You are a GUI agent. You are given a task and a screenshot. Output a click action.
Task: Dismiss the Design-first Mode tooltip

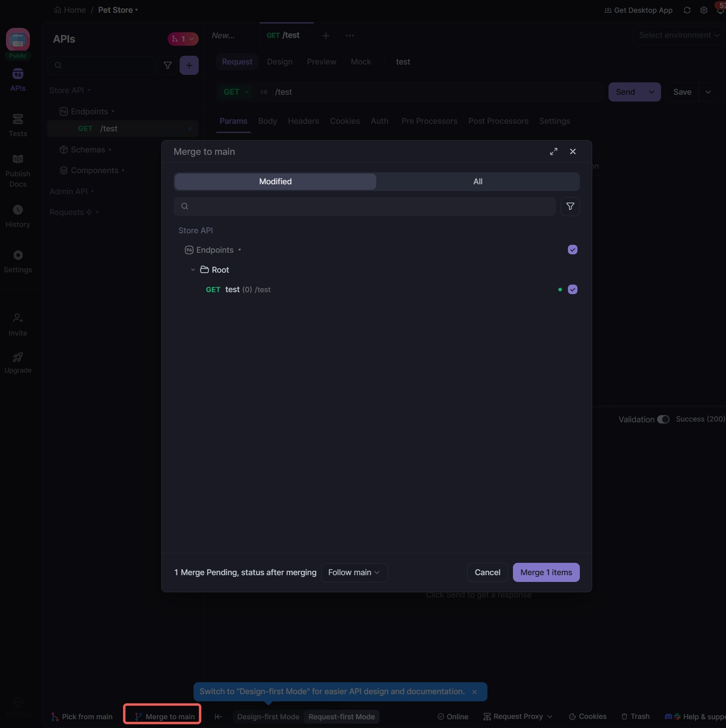tap(474, 692)
